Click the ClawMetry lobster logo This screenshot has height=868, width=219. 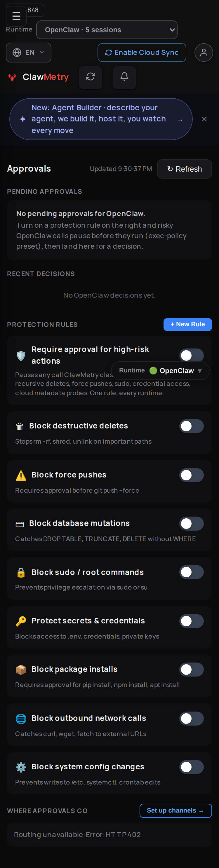13,78
